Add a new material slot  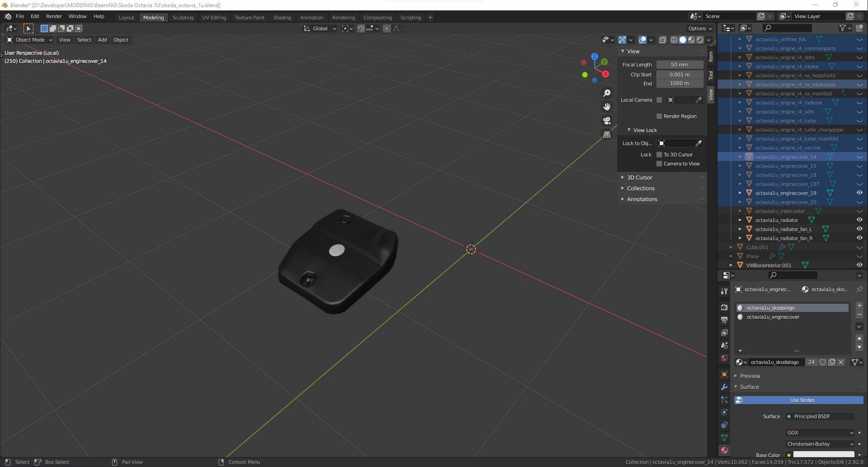click(859, 306)
